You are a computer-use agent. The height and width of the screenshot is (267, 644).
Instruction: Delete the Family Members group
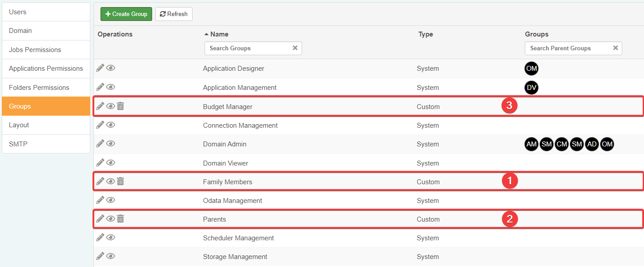point(121,181)
